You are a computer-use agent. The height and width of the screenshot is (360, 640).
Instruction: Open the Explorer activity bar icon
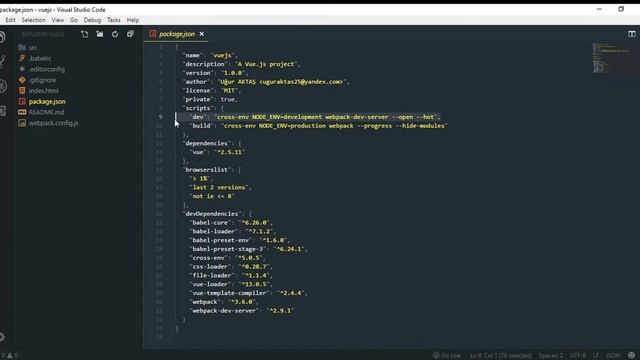(x=2, y=37)
